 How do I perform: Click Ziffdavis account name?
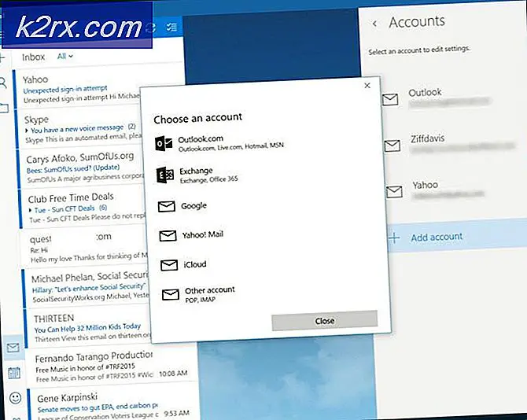428,138
